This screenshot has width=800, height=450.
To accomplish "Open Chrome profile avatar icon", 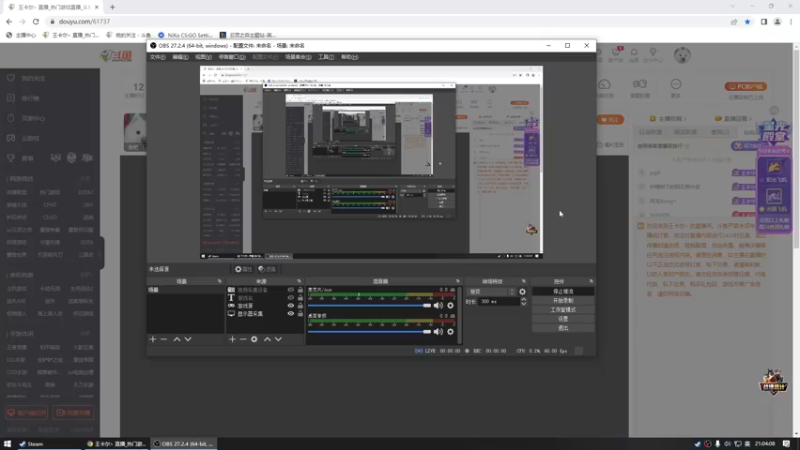I will click(777, 21).
